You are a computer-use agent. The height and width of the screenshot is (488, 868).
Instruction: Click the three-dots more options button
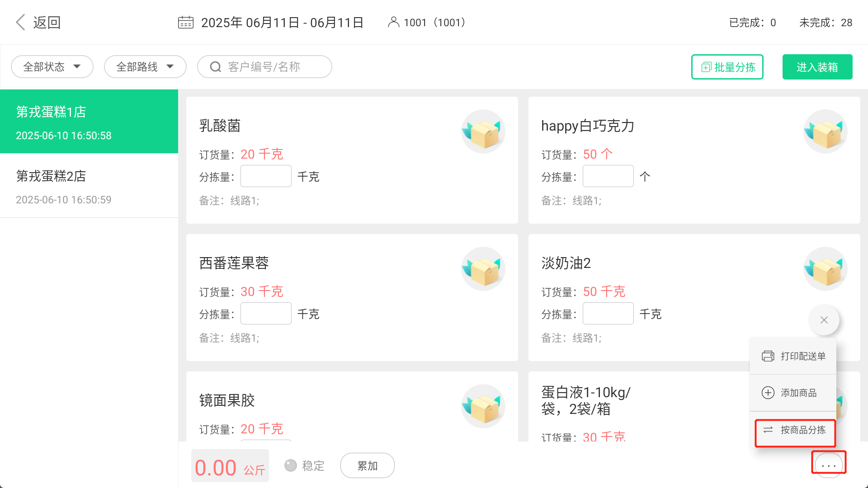[x=829, y=465]
